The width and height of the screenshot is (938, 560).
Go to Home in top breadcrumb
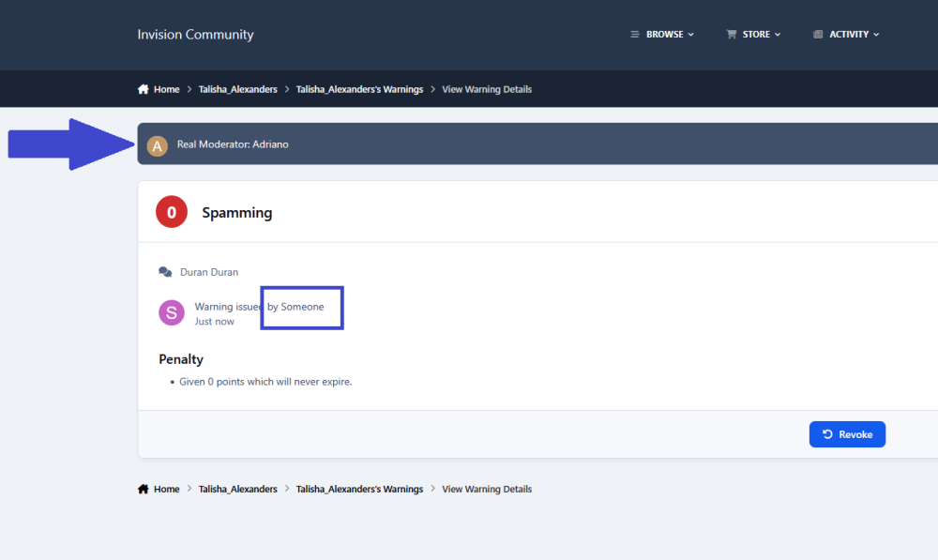click(x=166, y=89)
